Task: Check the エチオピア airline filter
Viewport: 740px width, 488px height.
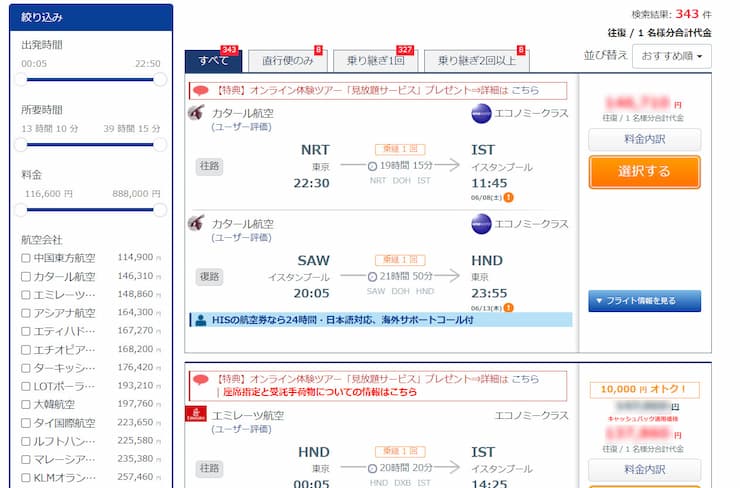Action: click(x=26, y=350)
